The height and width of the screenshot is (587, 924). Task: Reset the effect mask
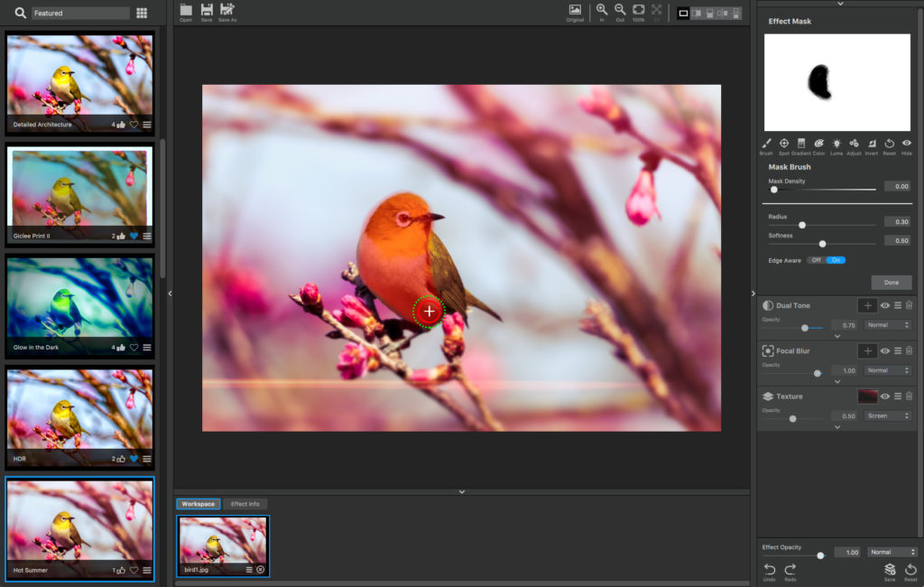point(889,146)
